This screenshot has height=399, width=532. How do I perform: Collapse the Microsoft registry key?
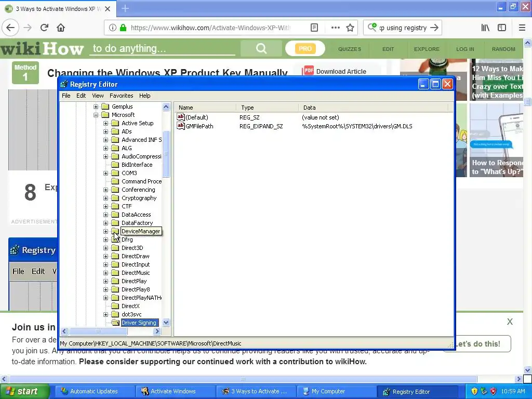click(x=96, y=115)
